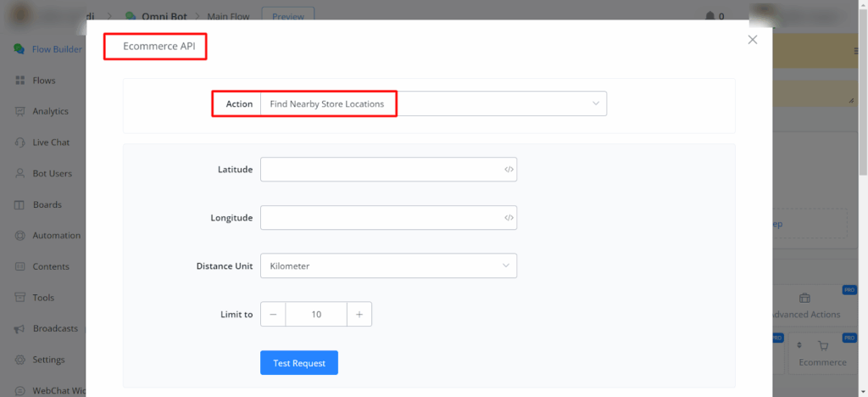
Task: Decrease the Limit to value
Action: coord(273,315)
